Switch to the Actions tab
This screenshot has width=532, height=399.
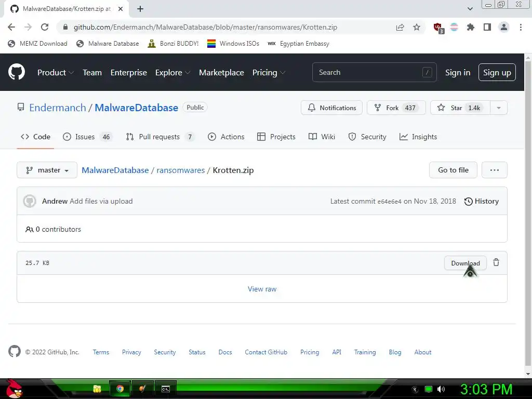226,137
